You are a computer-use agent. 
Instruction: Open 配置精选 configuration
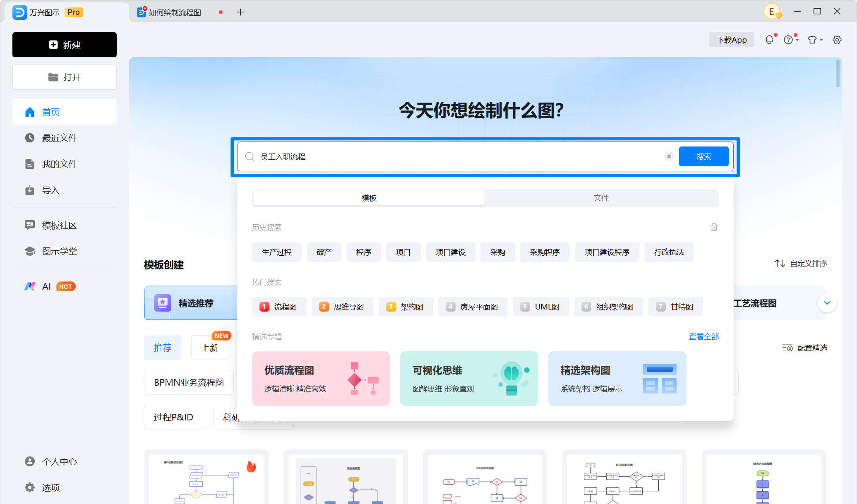(804, 348)
